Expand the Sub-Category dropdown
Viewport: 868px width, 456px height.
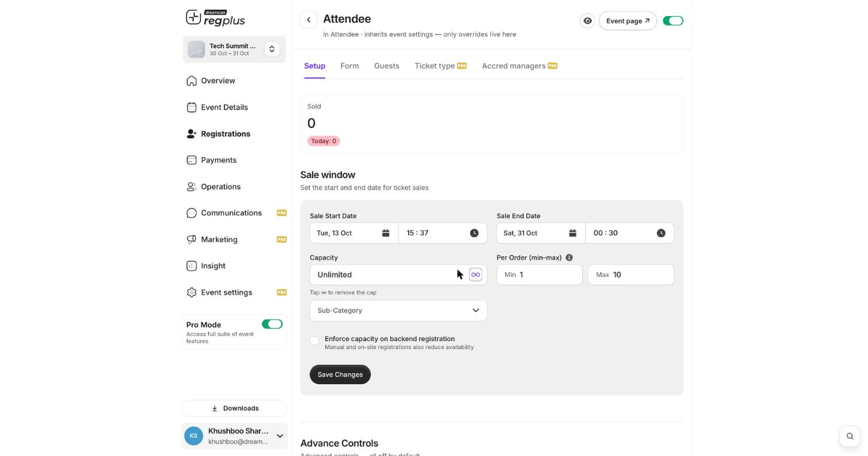point(398,311)
